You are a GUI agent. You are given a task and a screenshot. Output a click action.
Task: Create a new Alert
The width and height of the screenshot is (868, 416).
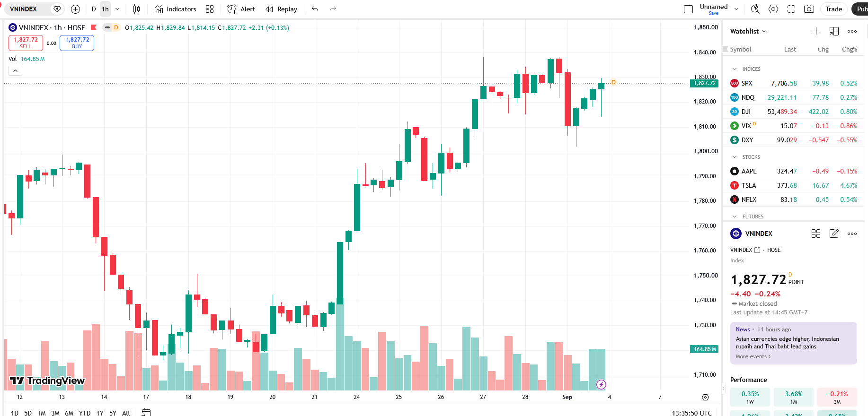[x=241, y=9]
